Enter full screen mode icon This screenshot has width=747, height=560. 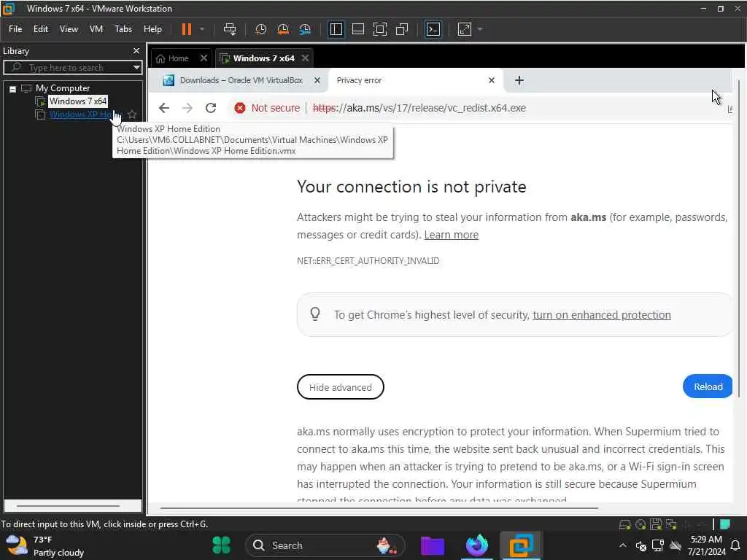point(379,29)
